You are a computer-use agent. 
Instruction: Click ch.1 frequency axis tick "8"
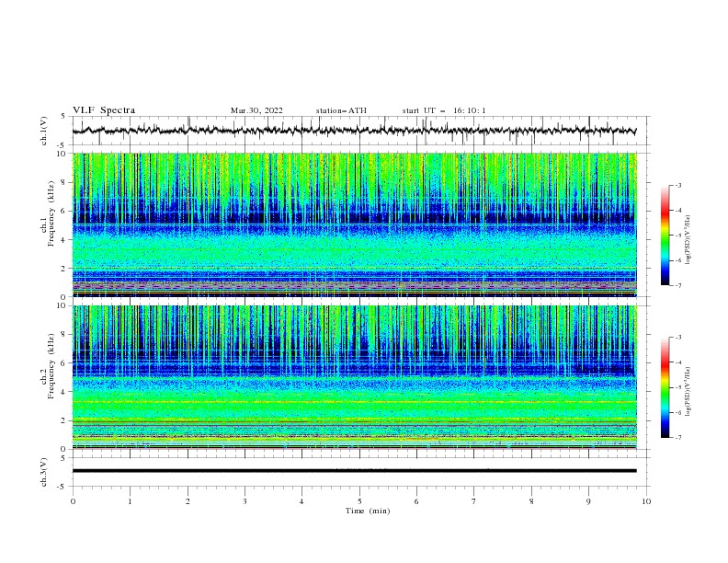[65, 182]
